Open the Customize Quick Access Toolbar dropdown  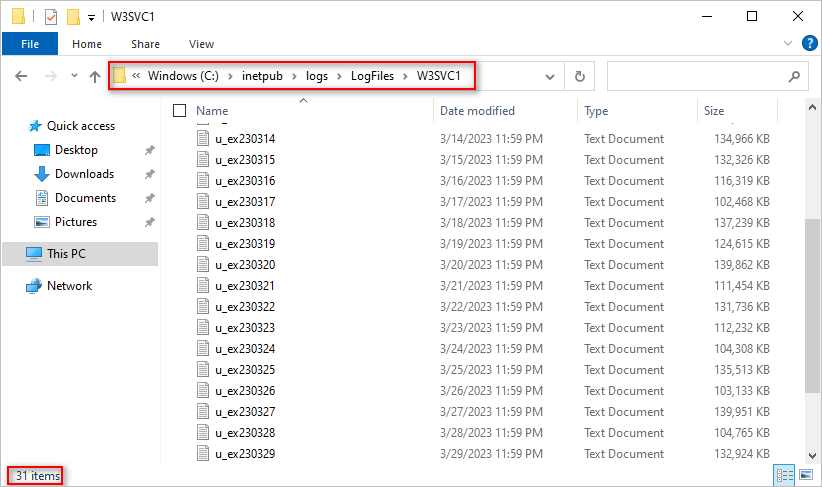pyautogui.click(x=91, y=18)
